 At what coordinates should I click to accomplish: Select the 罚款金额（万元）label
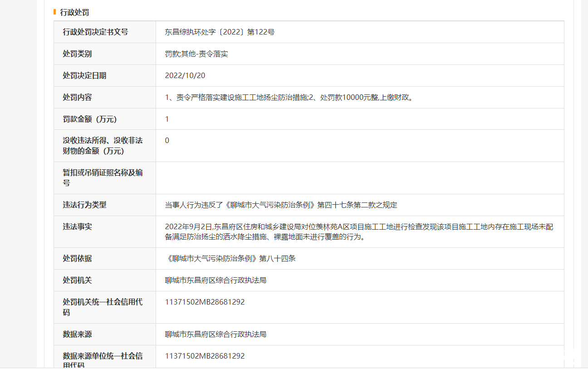coord(90,119)
